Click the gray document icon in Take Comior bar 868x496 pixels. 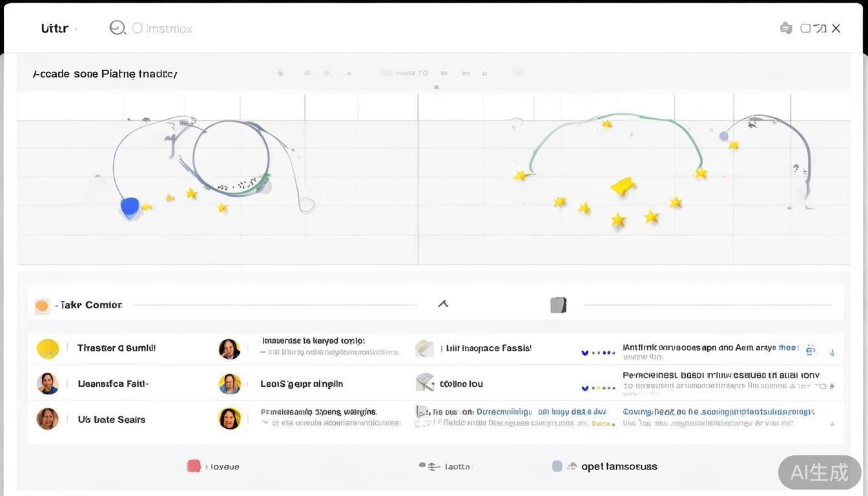[x=558, y=305]
